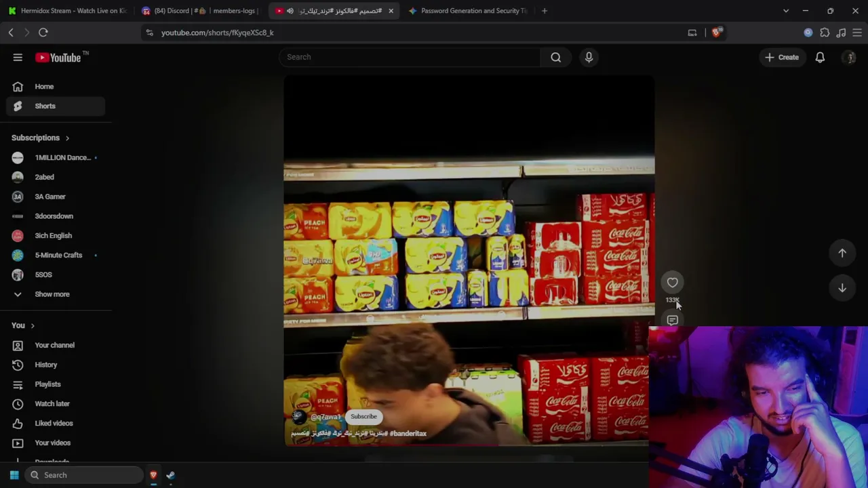
Task: Open the media playlist music-note icon
Action: pyautogui.click(x=841, y=33)
